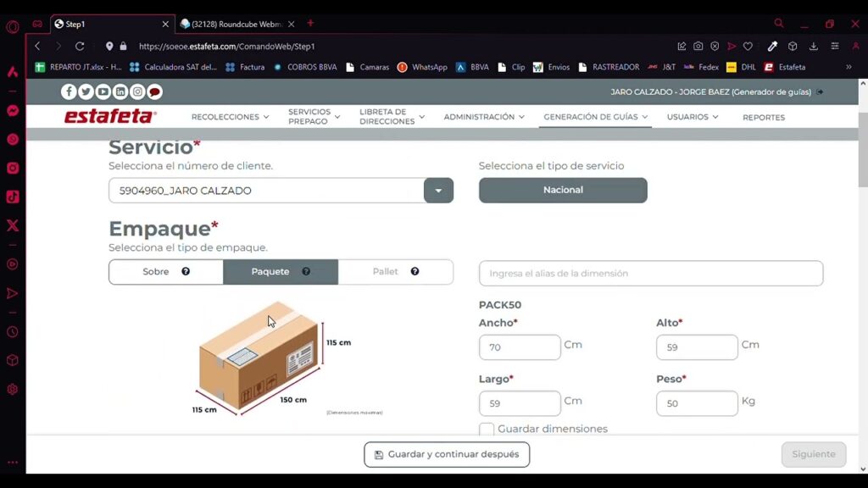Image resolution: width=868 pixels, height=488 pixels.
Task: Open Estafeta's Instagram icon in the header
Action: click(137, 91)
